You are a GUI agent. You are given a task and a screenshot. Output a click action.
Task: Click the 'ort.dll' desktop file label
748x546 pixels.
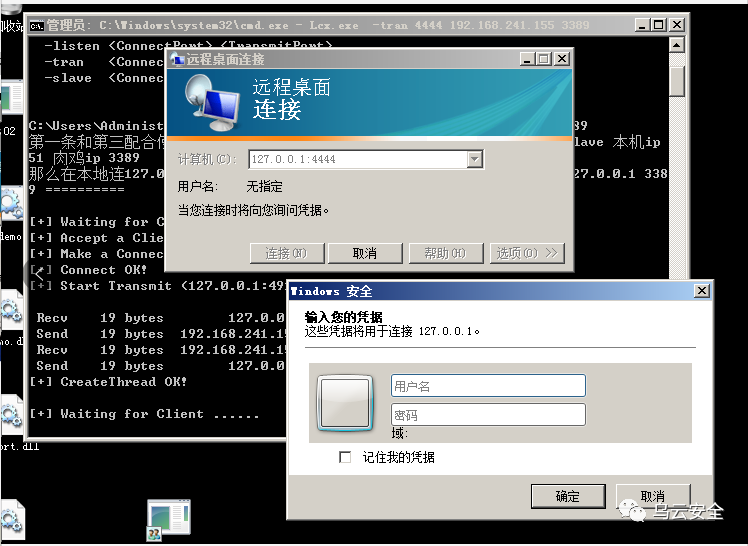(20, 447)
